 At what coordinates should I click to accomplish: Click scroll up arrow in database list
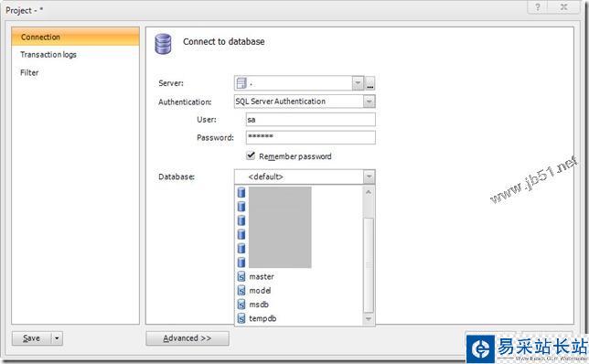(x=369, y=192)
